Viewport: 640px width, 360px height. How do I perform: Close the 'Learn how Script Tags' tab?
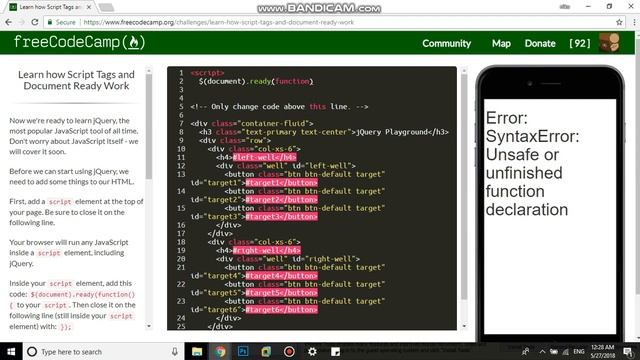[89, 7]
